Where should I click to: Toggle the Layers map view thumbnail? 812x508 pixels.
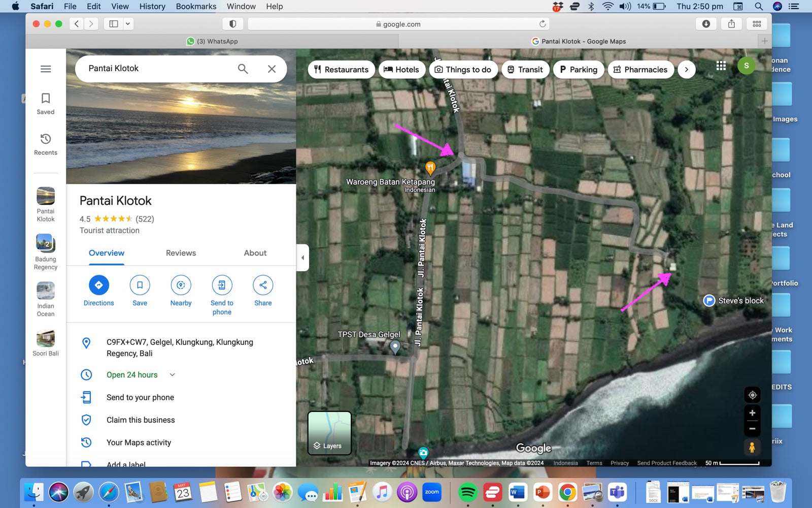pyautogui.click(x=329, y=433)
